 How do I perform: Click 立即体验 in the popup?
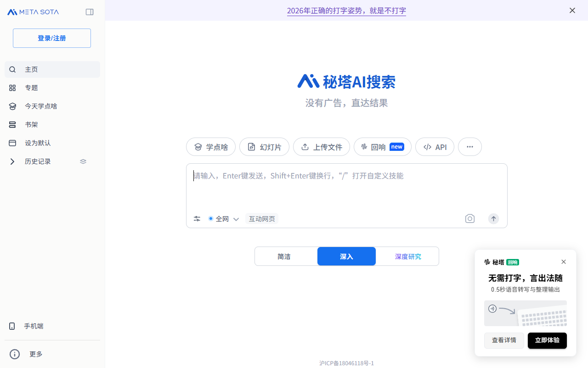[x=547, y=340]
